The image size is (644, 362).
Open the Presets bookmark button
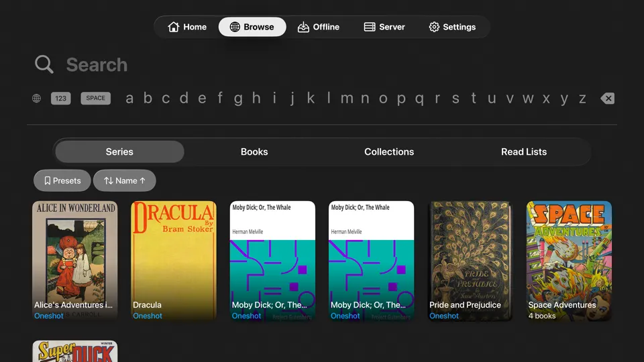tap(62, 180)
